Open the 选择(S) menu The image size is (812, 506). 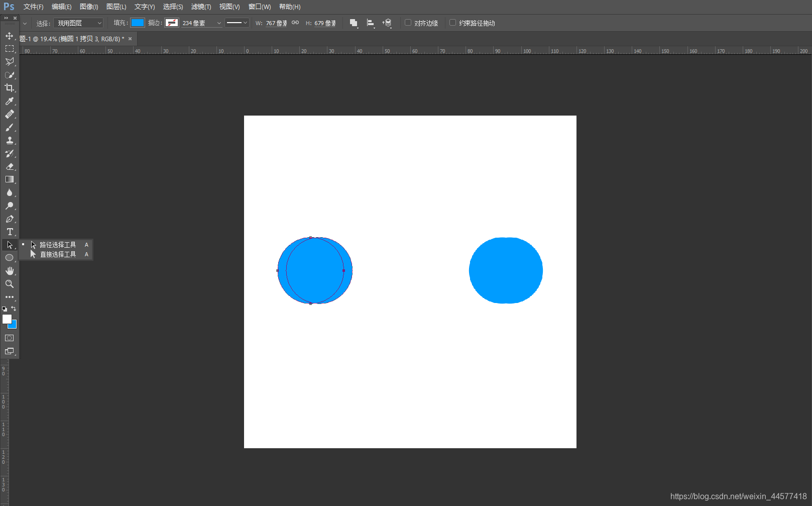(x=173, y=7)
